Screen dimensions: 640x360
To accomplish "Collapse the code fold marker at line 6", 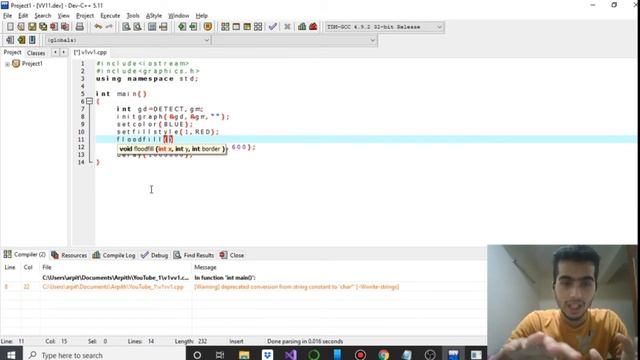I will click(89, 101).
